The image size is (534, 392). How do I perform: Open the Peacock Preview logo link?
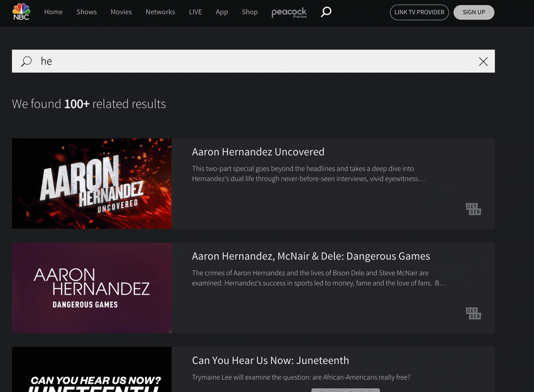point(289,12)
